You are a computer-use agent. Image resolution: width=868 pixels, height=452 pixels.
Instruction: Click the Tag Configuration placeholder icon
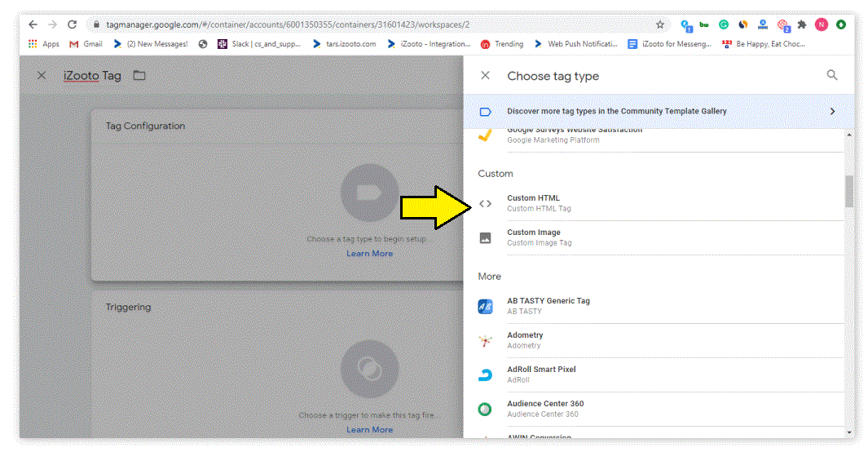[369, 193]
